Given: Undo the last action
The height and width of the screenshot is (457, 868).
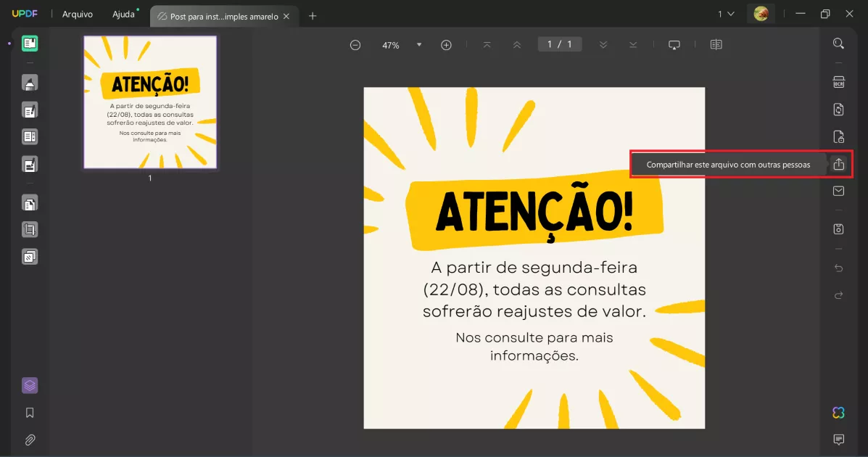Looking at the screenshot, I should pos(838,266).
